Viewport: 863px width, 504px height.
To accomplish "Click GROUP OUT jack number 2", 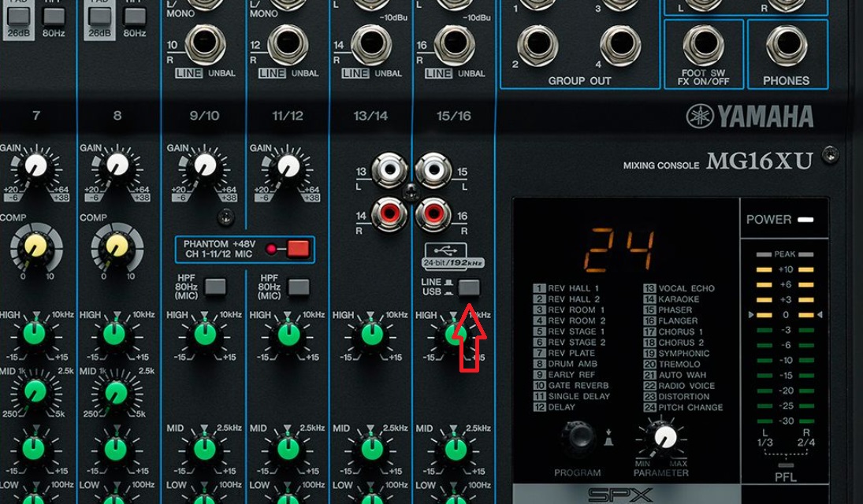I will pos(538,46).
